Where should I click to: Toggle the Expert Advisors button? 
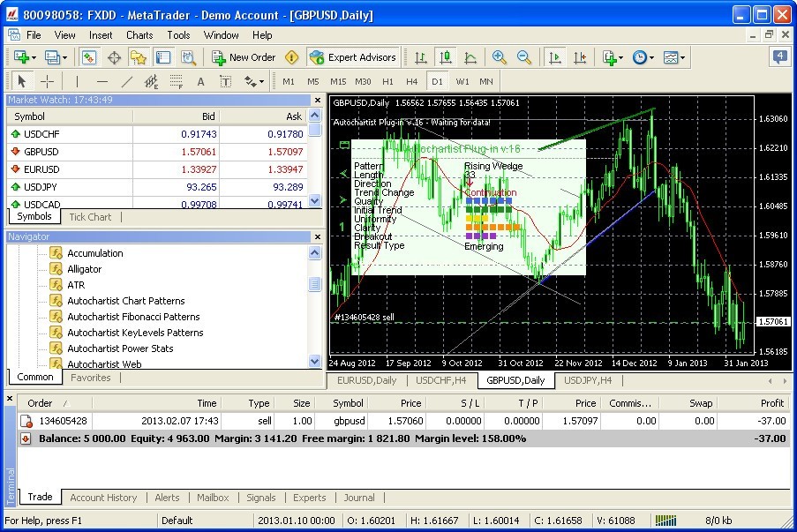353,57
